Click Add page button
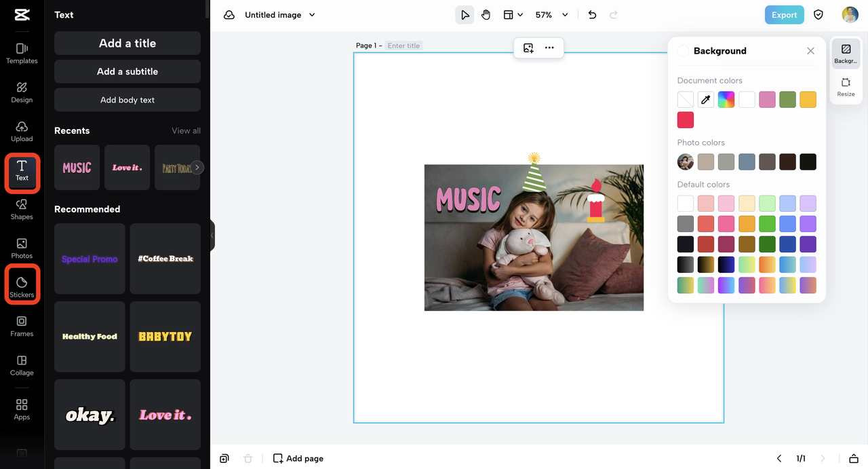Viewport: 868px width, 469px height. pyautogui.click(x=298, y=459)
